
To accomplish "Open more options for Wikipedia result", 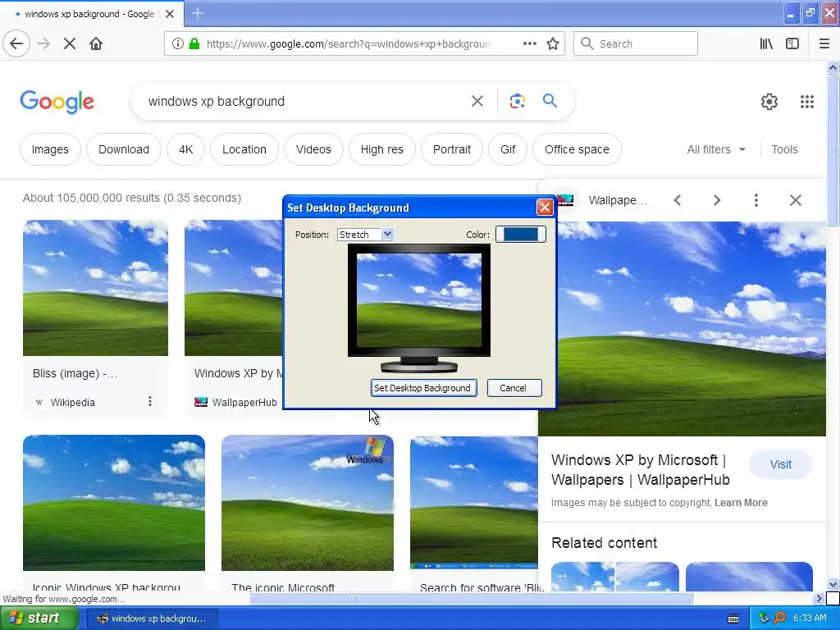I will (x=150, y=401).
